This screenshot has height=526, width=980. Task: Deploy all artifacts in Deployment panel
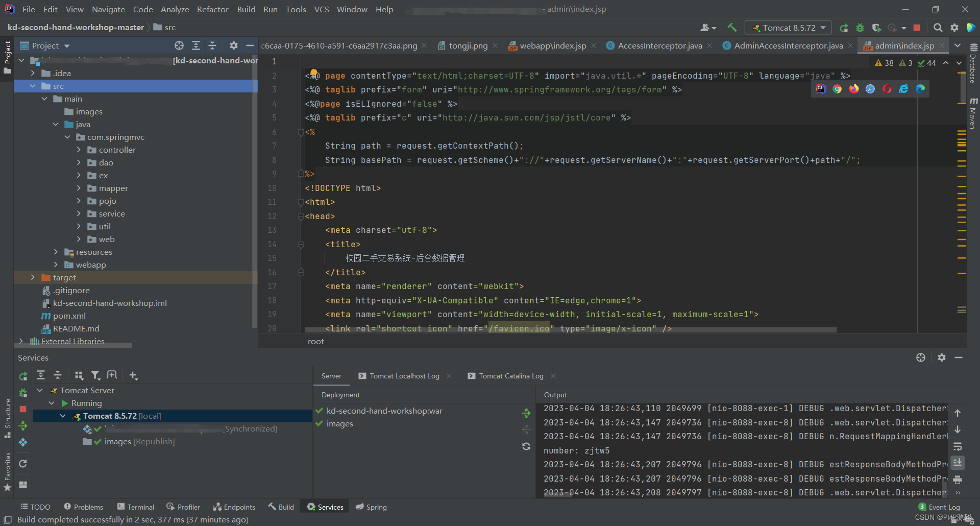click(526, 413)
